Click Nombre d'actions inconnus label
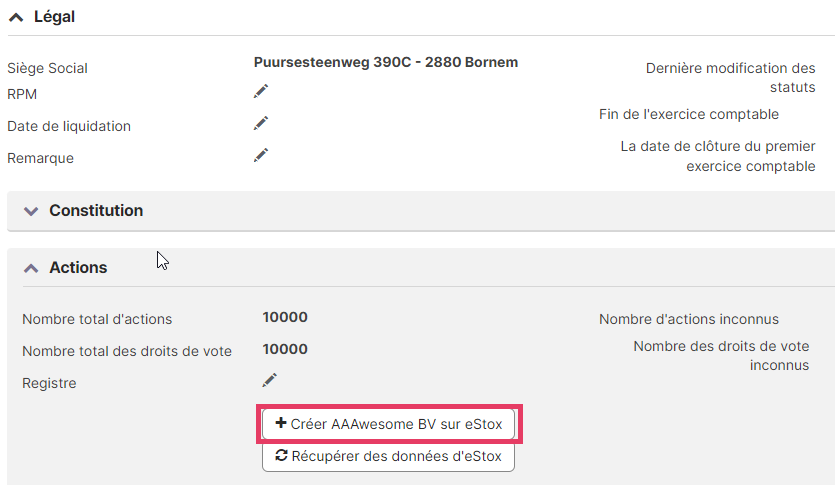Screen dimensions: 835x485 689,319
